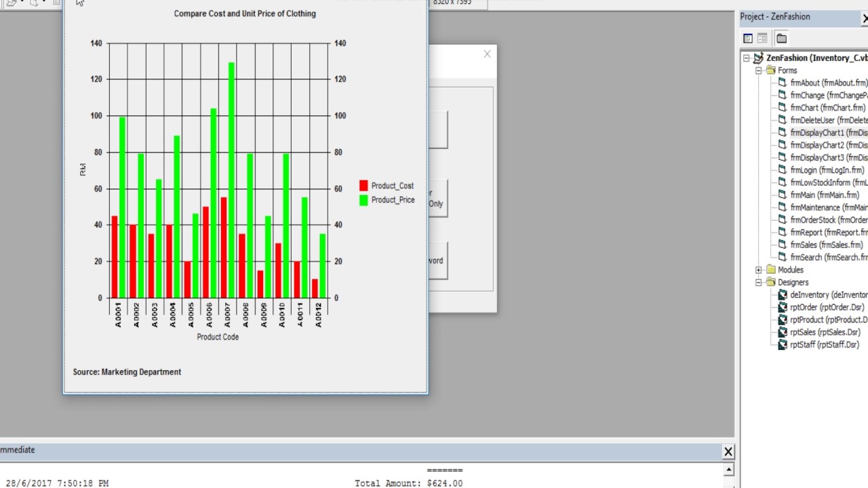Click the form icon beside frmAbout

click(x=782, y=83)
